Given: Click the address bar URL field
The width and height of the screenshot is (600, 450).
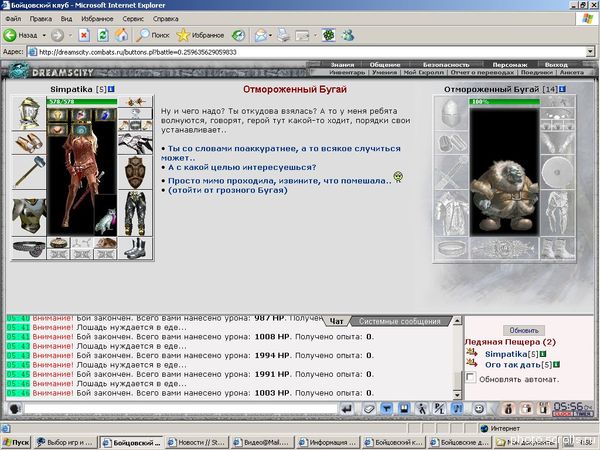Looking at the screenshot, I should coord(306,52).
